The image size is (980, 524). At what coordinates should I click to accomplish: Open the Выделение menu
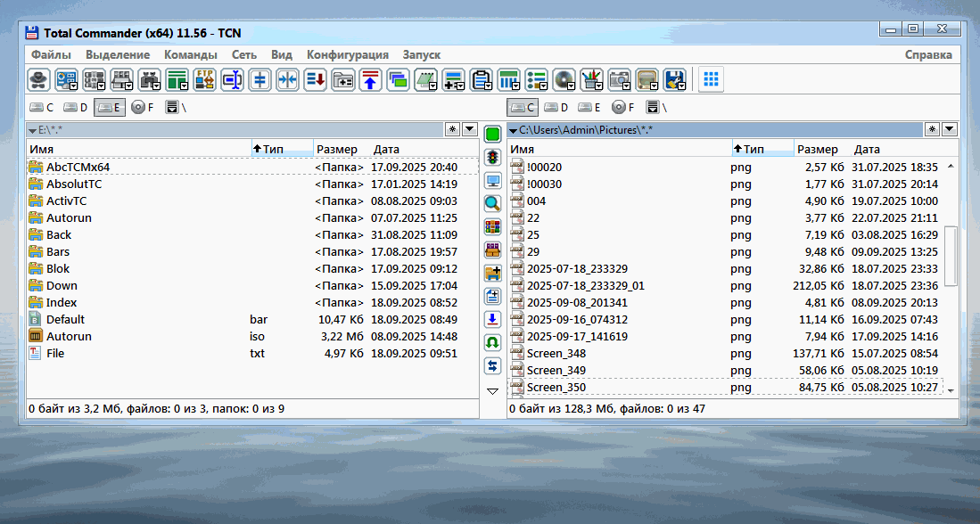[x=118, y=55]
